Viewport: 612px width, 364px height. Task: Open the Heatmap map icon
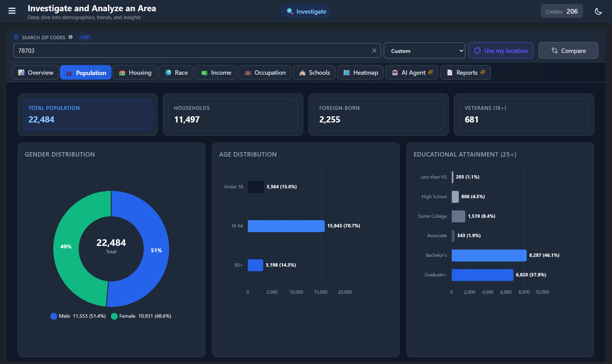tap(347, 73)
